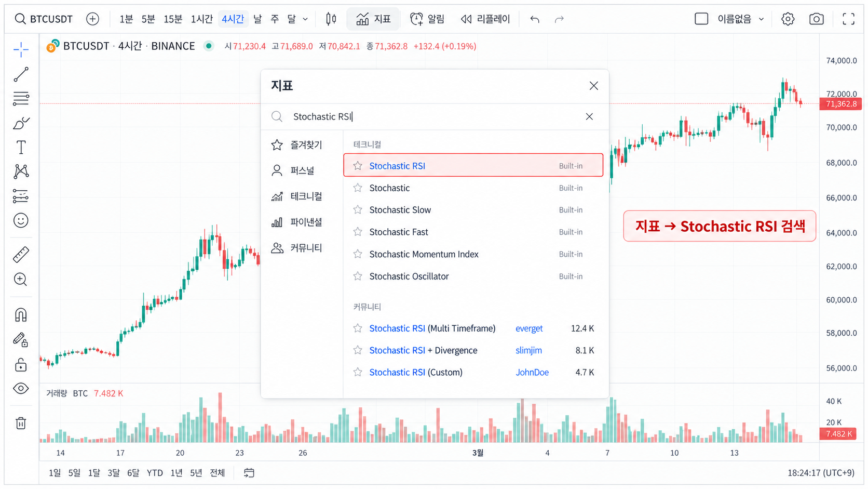
Task: Open the Fibonacci/horizontal lines tool
Action: 21,98
